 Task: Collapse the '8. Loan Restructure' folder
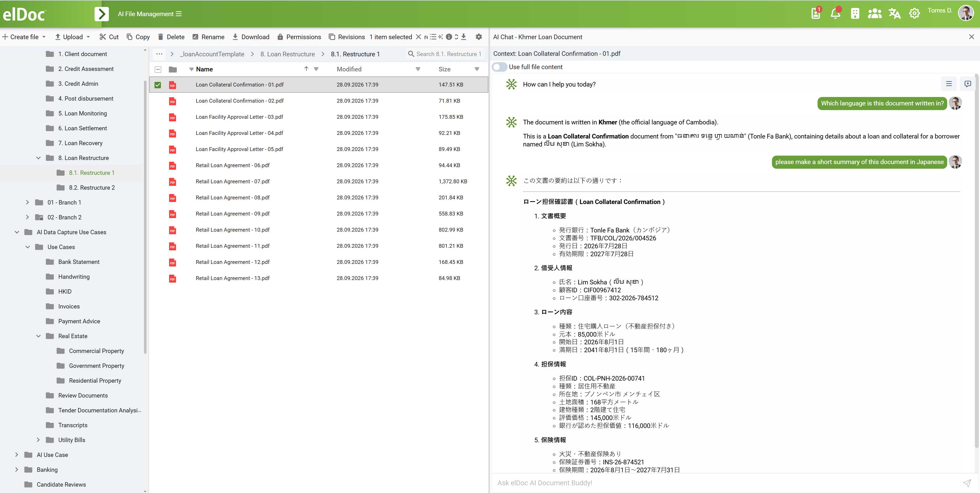[38, 158]
